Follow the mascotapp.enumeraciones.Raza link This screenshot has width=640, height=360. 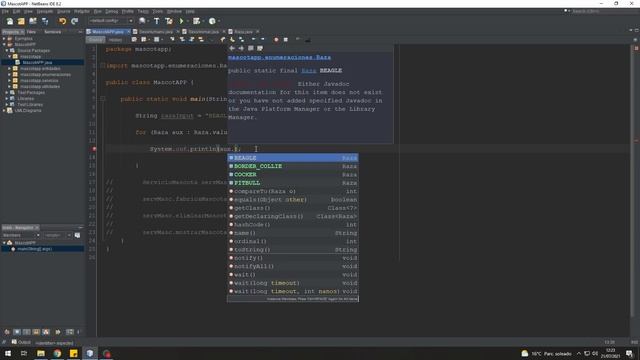tap(280, 58)
